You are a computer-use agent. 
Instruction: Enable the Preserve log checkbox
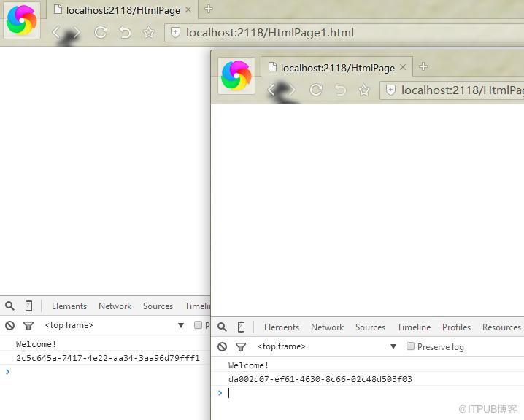click(410, 346)
